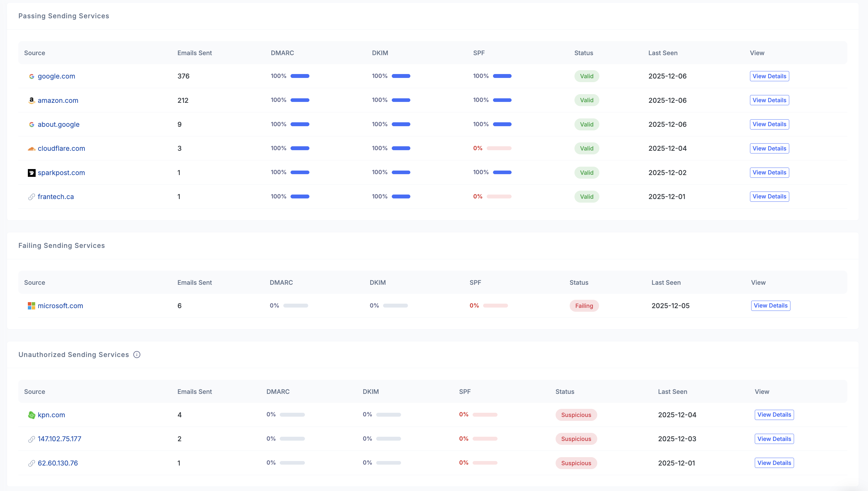Click the SparkPost logo icon
Screen dimensions: 868x491
tap(32, 173)
